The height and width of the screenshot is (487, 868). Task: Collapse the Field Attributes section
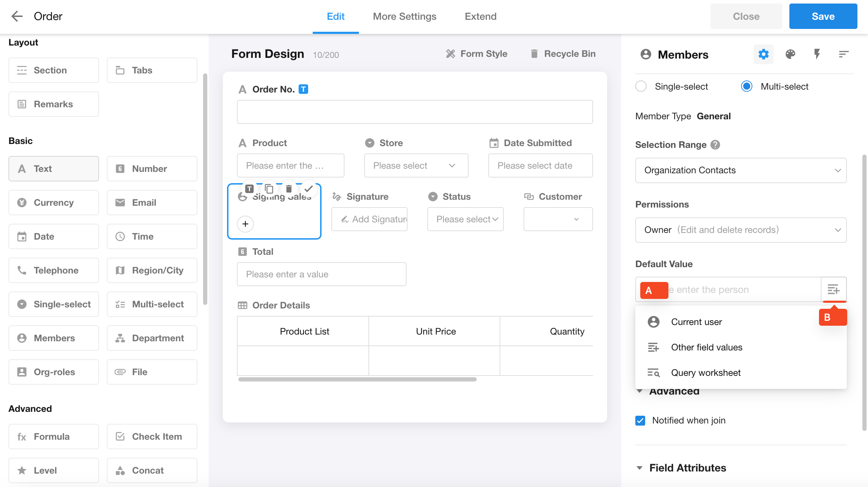click(x=640, y=468)
